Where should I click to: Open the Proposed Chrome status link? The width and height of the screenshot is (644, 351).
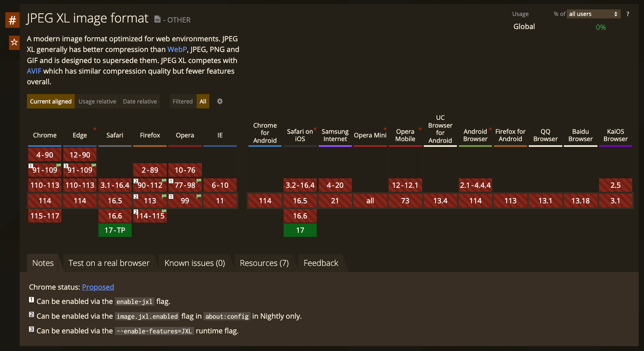98,287
